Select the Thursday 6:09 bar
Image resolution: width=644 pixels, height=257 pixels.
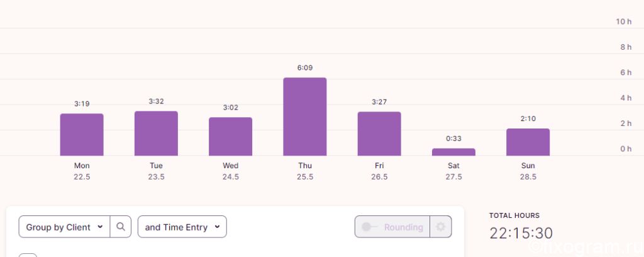click(x=305, y=117)
